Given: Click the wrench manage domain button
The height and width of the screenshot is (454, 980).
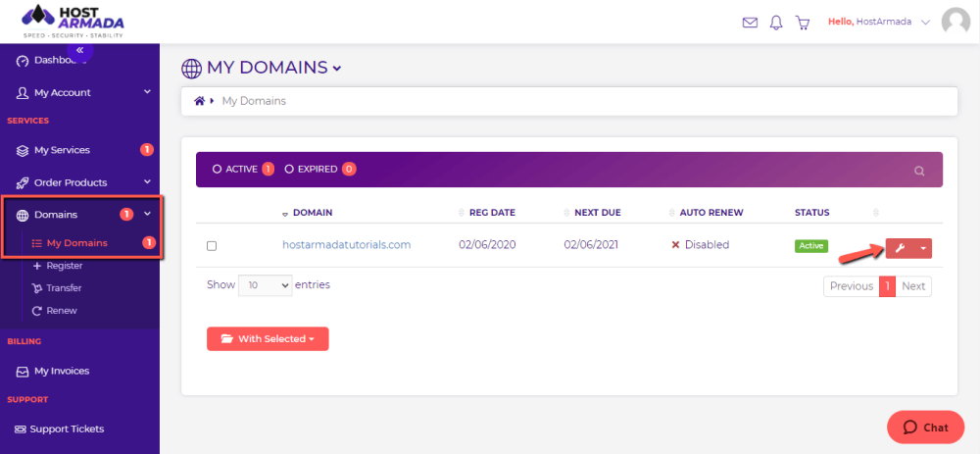Looking at the screenshot, I should point(901,249).
